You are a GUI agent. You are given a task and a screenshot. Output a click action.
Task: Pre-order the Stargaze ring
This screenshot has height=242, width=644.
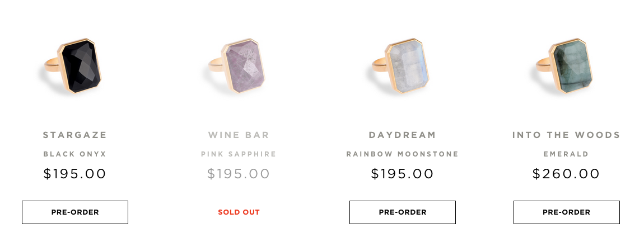(x=75, y=212)
